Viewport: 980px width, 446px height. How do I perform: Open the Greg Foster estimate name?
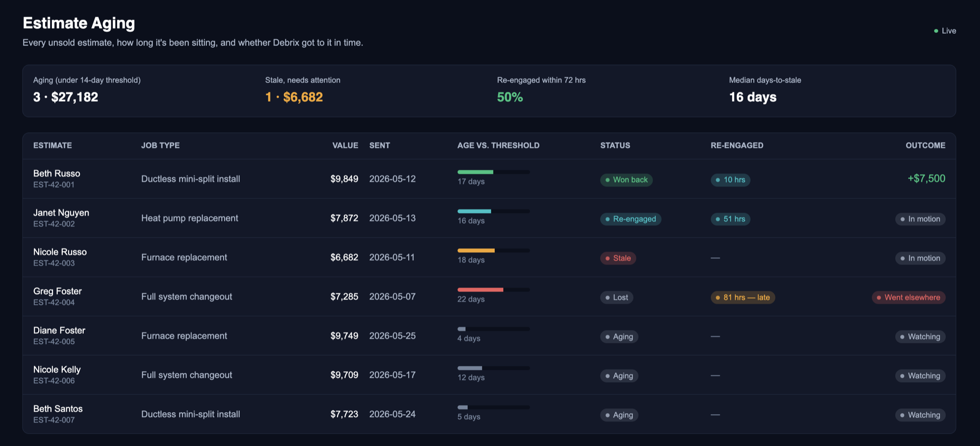57,291
